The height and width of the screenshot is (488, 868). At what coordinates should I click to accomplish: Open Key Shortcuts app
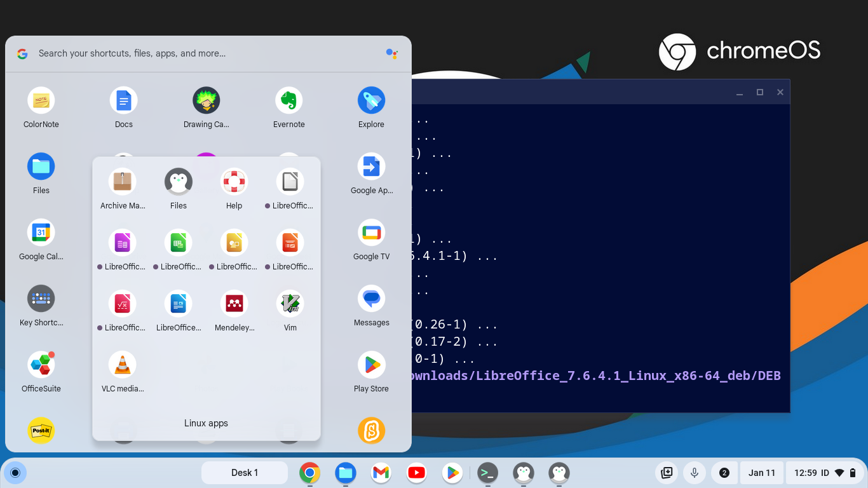[41, 299]
